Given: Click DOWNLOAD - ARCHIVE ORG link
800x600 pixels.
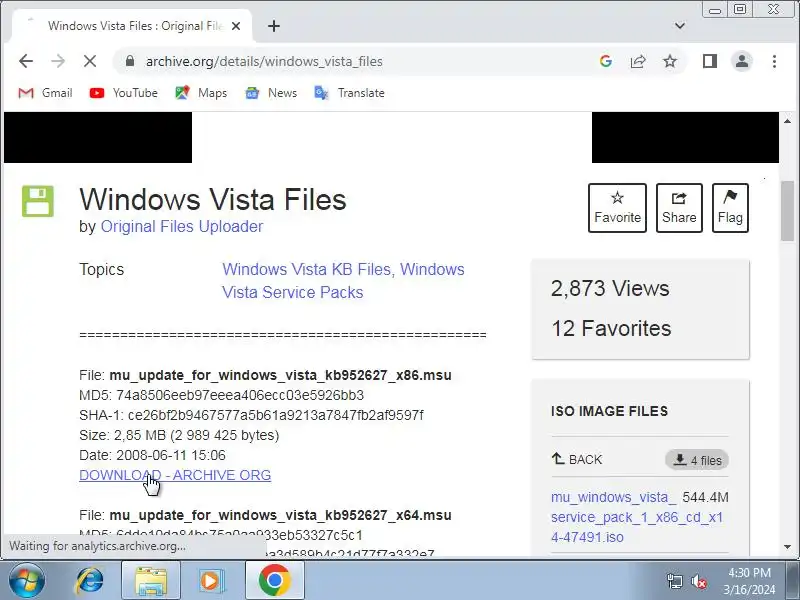Looking at the screenshot, I should [175, 475].
